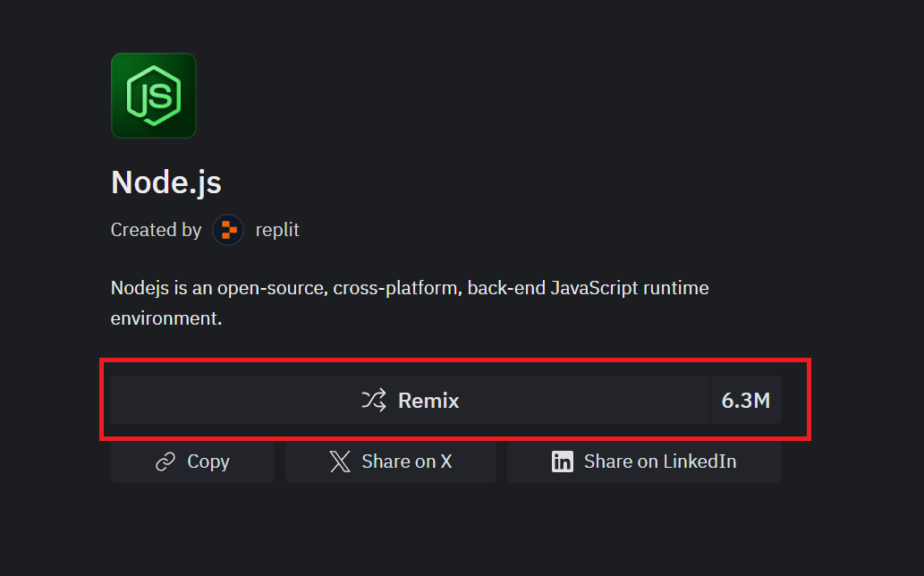
Task: Click the 6.3M remix count
Action: 745,401
